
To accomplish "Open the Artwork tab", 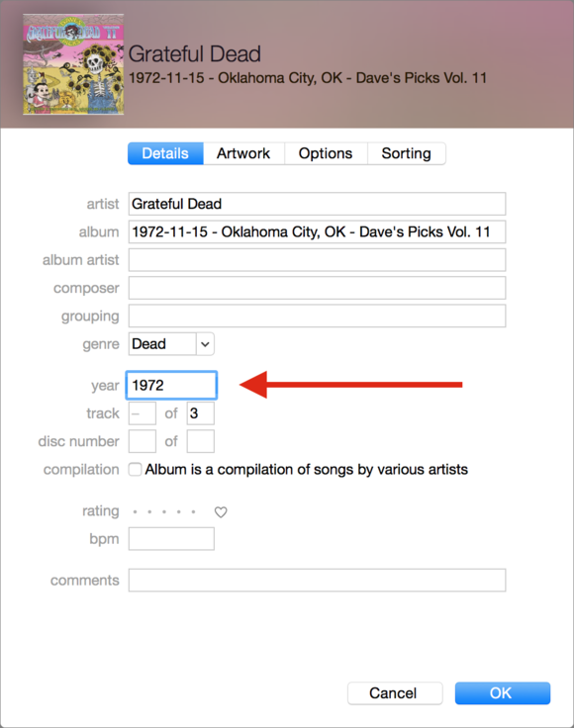I will point(243,153).
